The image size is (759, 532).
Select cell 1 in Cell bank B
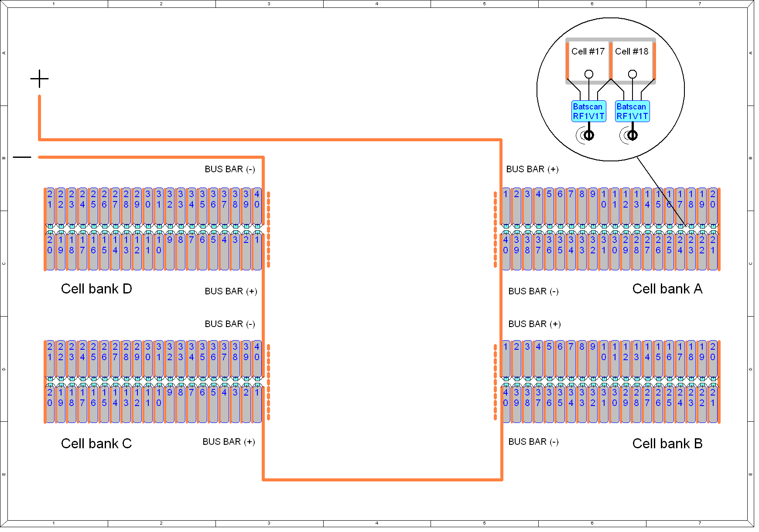pyautogui.click(x=506, y=359)
